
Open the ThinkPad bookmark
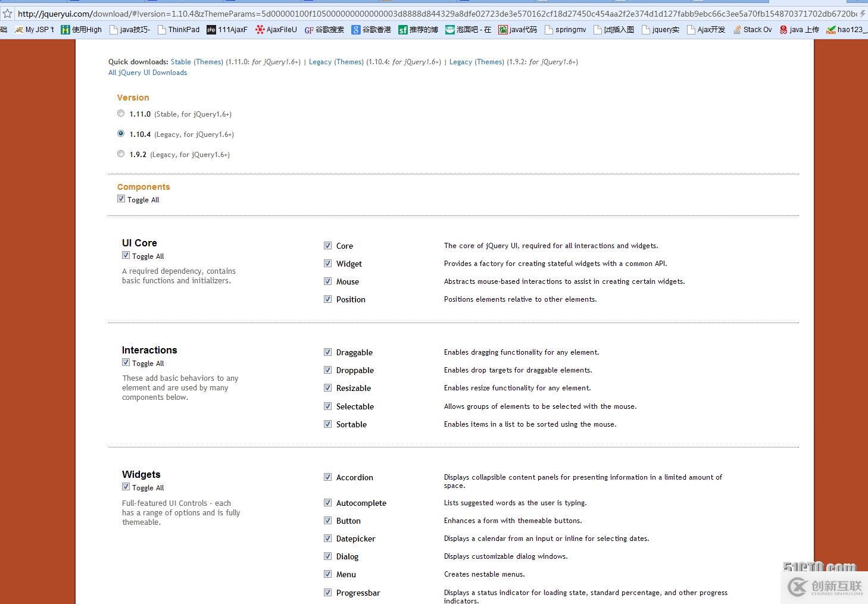point(179,30)
